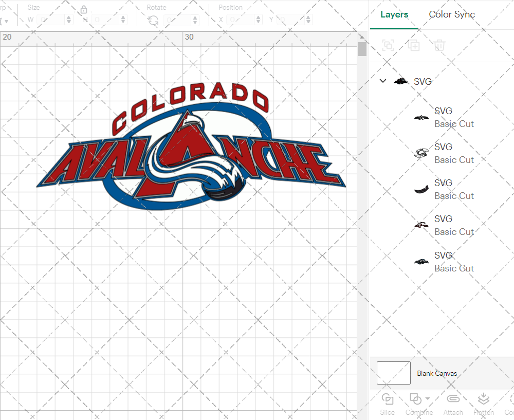Click the Blank Canvas swatch
Screen dimensions: 514x420
[393, 373]
